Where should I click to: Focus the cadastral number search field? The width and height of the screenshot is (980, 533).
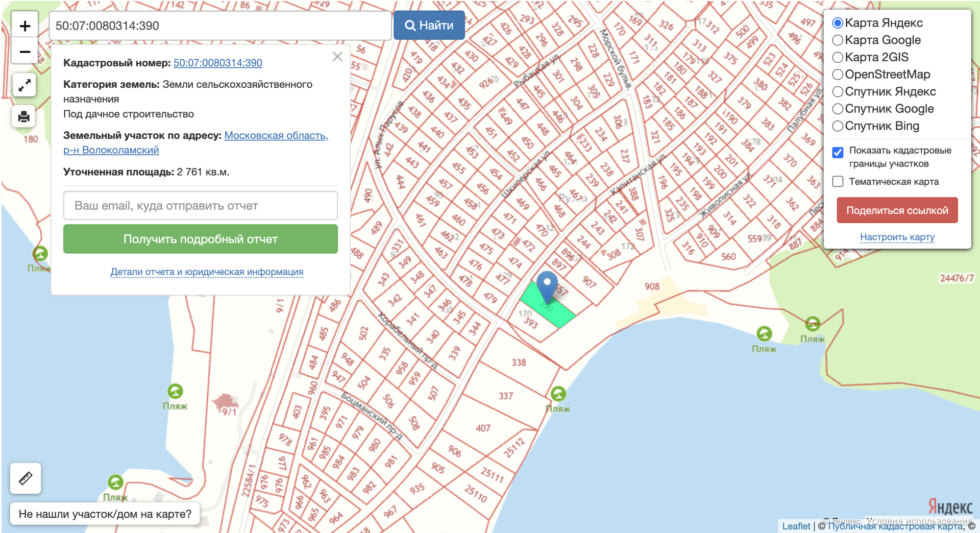click(x=220, y=26)
